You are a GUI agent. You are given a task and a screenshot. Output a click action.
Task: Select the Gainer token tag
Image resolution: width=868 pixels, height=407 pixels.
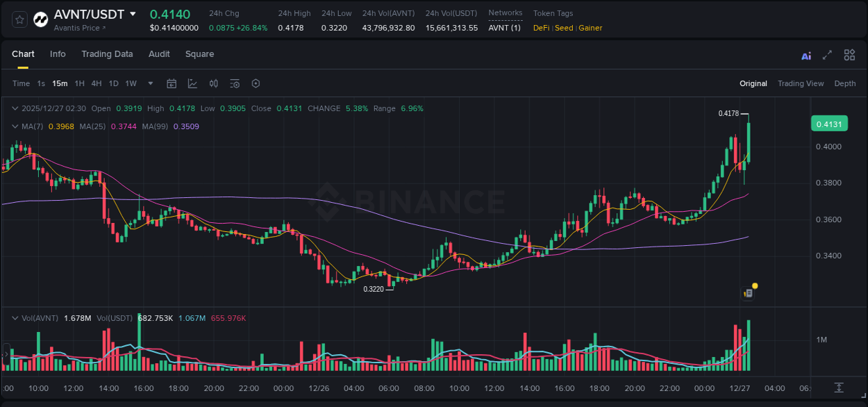tap(590, 28)
